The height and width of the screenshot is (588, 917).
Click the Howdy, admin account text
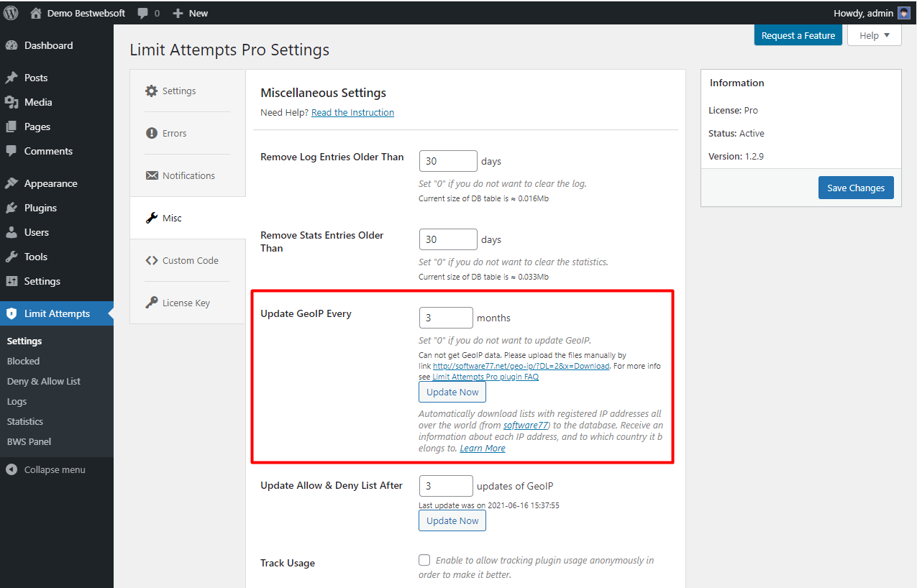(863, 13)
